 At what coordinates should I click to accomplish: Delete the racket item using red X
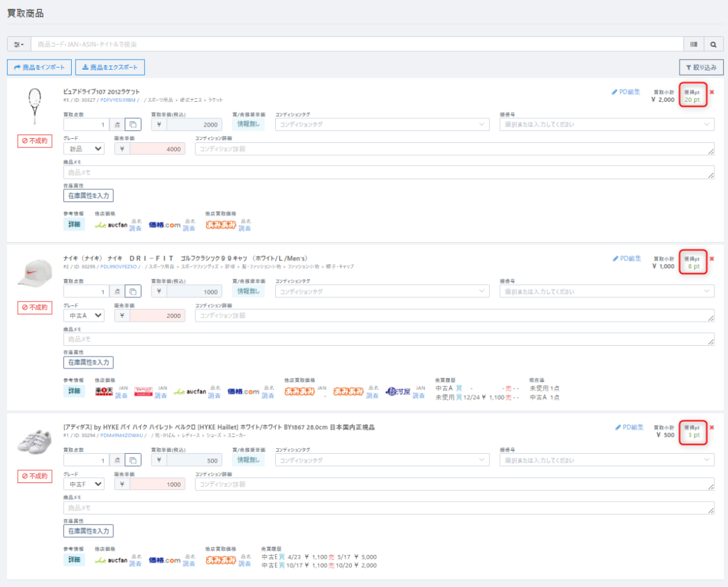[712, 92]
